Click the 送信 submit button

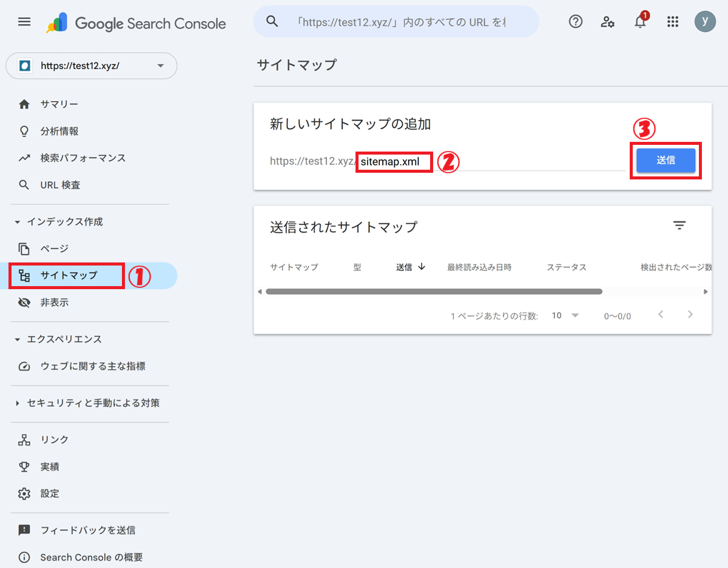pos(666,161)
